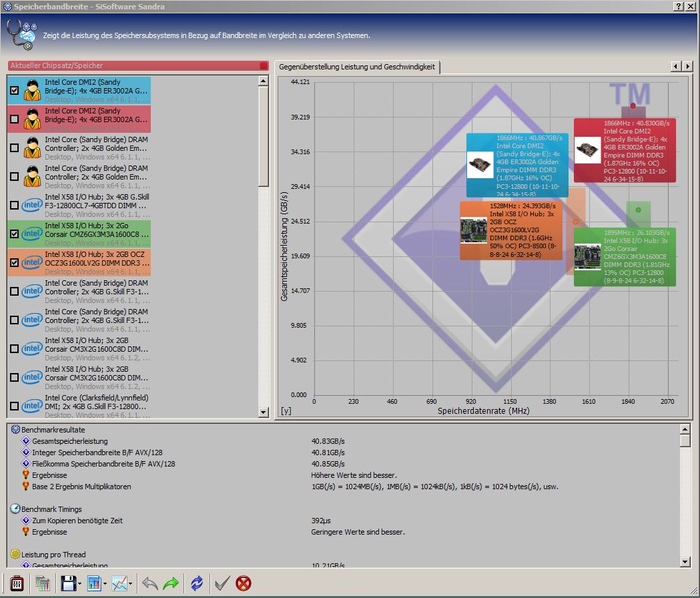Image resolution: width=700 pixels, height=598 pixels.
Task: Click the system list scrollbar down arrow
Action: point(263,412)
